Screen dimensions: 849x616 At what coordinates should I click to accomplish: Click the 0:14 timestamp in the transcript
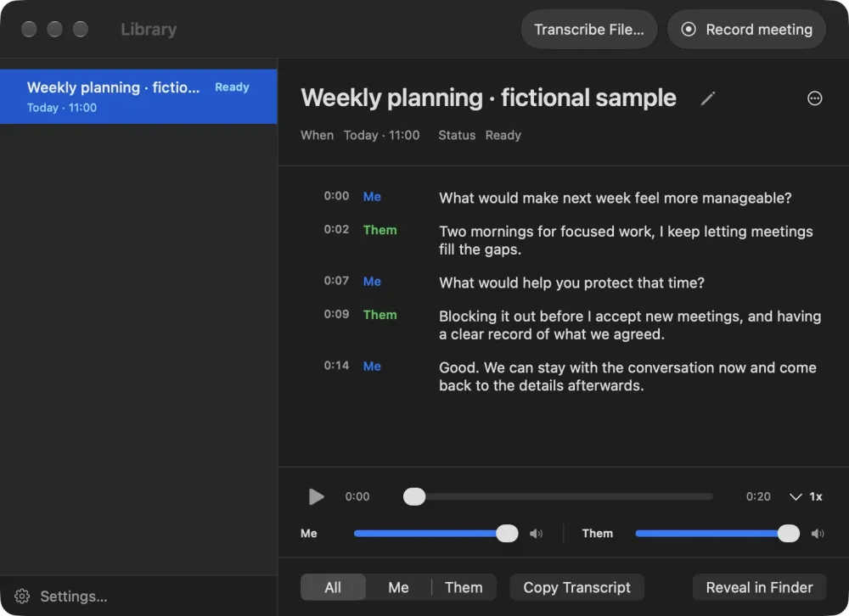pyautogui.click(x=336, y=366)
